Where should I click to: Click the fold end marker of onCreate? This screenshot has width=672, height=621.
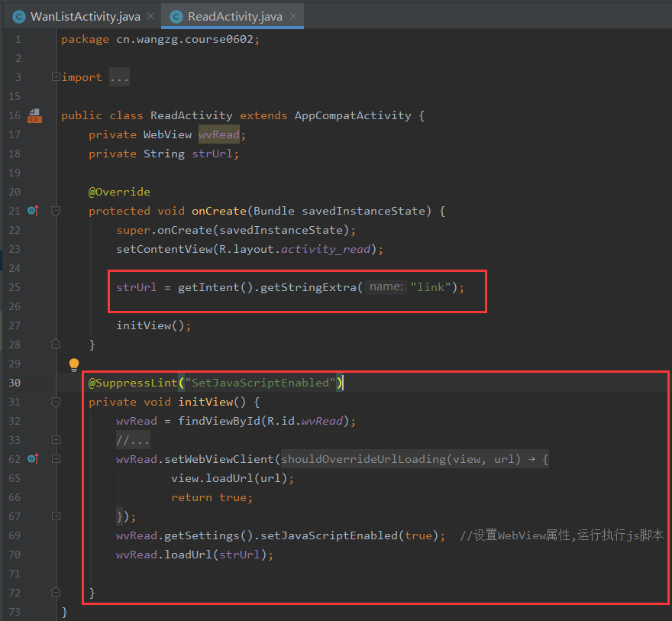point(56,344)
